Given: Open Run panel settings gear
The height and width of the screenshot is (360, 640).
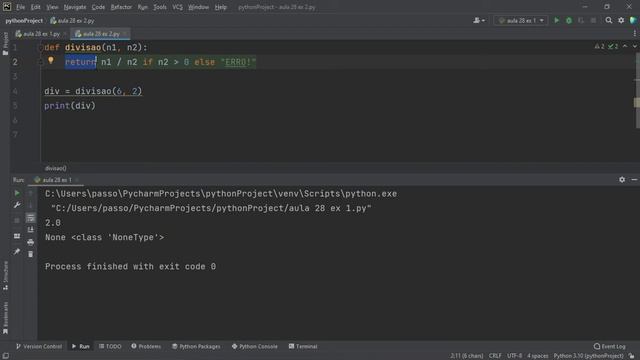Looking at the screenshot, I should point(622,180).
